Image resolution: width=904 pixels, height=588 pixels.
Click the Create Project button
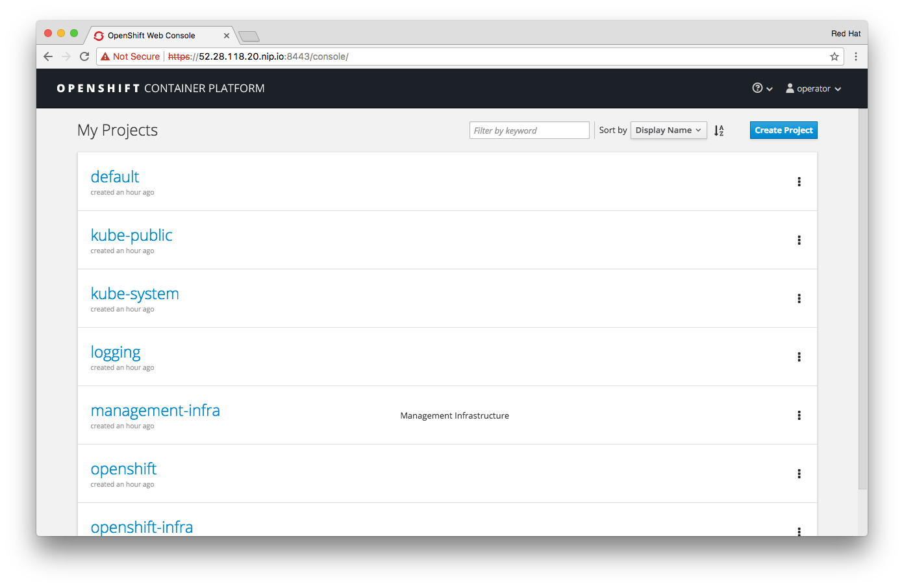(783, 130)
